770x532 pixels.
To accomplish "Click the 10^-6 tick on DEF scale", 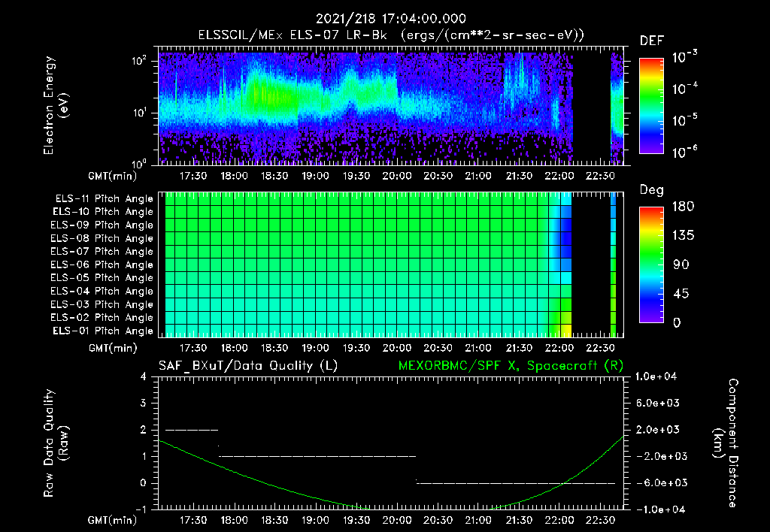I will point(684,152).
